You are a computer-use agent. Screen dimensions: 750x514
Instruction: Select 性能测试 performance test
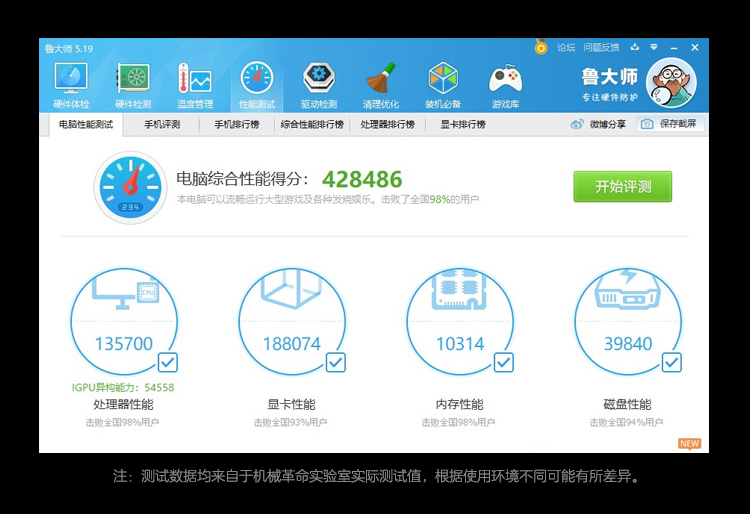257,86
